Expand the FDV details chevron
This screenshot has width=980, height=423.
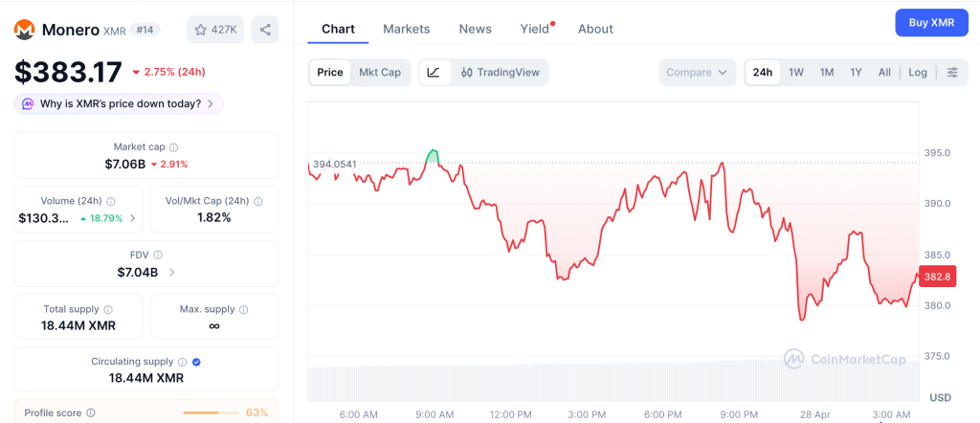[x=172, y=273]
